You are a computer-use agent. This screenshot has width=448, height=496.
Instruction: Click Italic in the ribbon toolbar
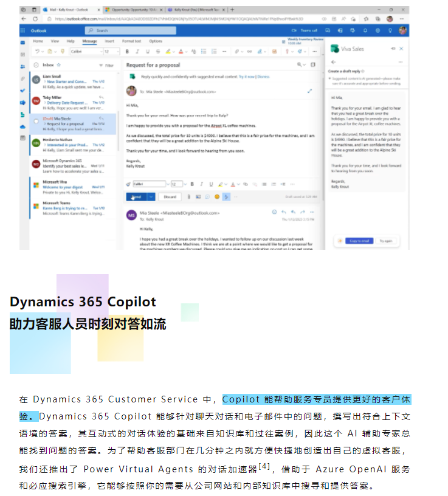137,51
